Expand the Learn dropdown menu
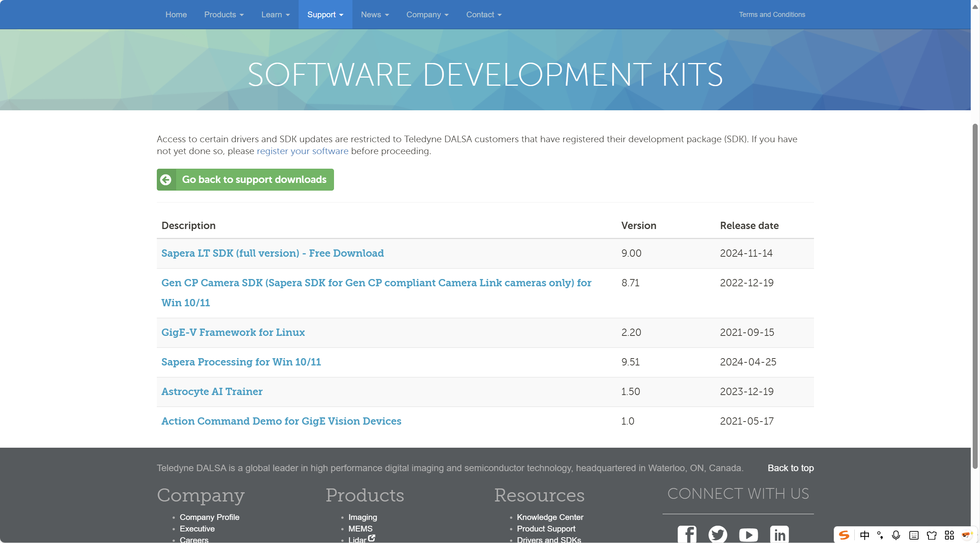980x543 pixels. (275, 15)
